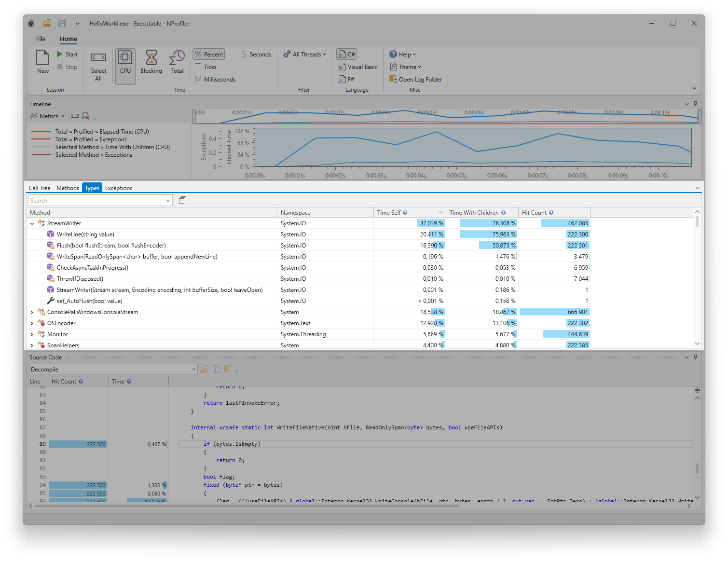This screenshot has height=563, width=728.
Task: Open the File menu
Action: click(x=41, y=39)
